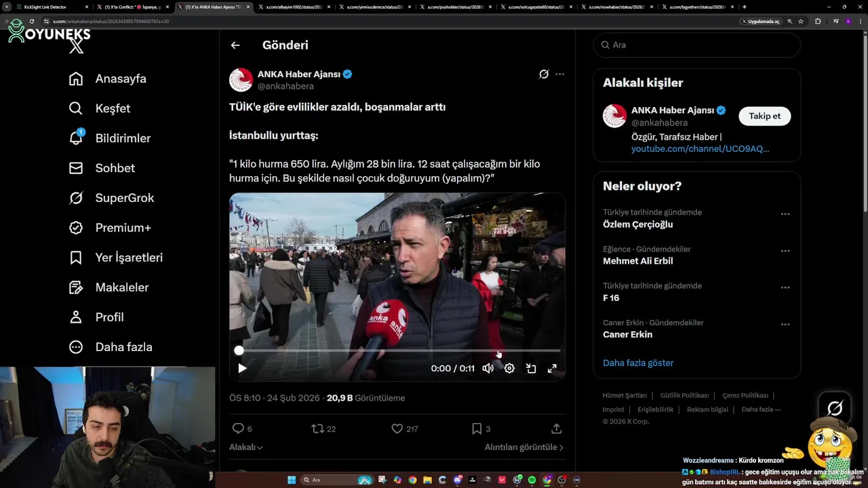The image size is (868, 488).
Task: Open options for F 16 trend
Action: click(785, 287)
